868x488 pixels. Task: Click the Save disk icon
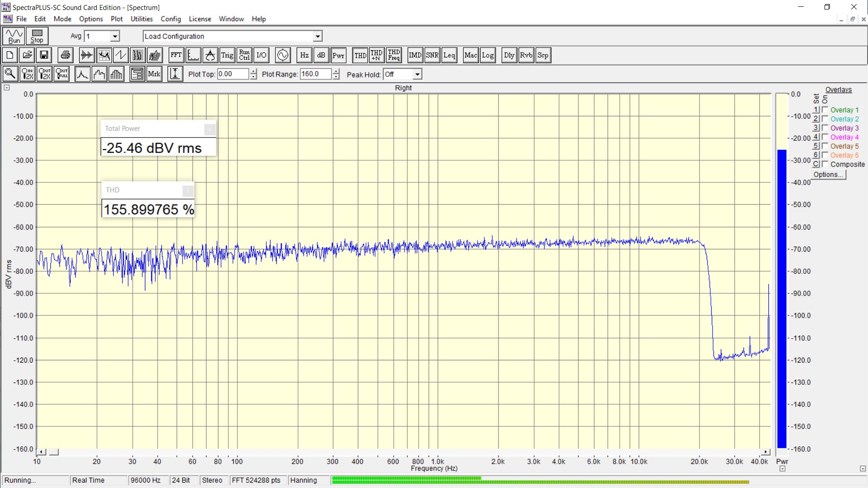[44, 55]
